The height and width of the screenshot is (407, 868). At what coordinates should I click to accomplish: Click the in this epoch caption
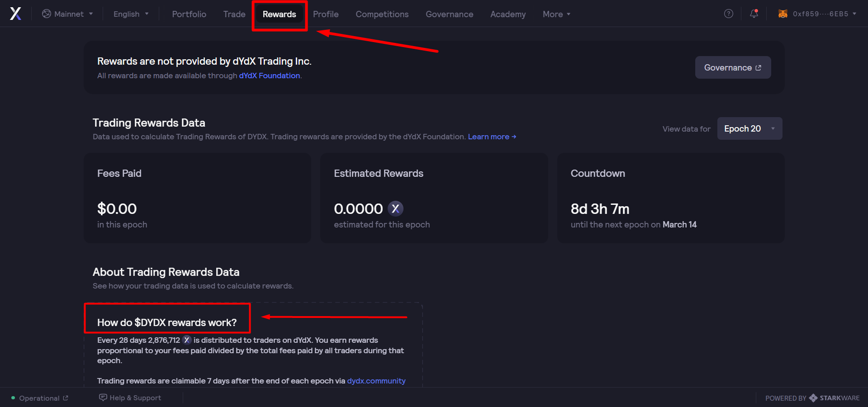click(x=122, y=224)
